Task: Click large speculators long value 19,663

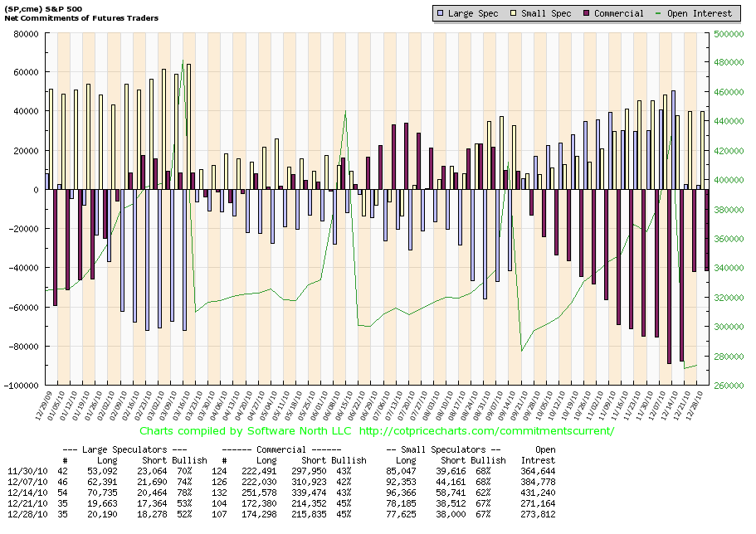Action: tap(102, 503)
